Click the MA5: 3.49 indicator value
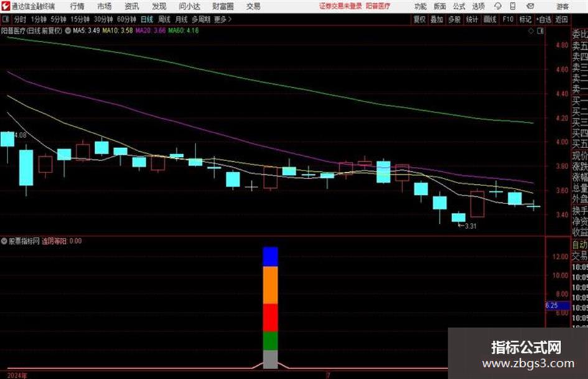588x379 pixels. (86, 30)
